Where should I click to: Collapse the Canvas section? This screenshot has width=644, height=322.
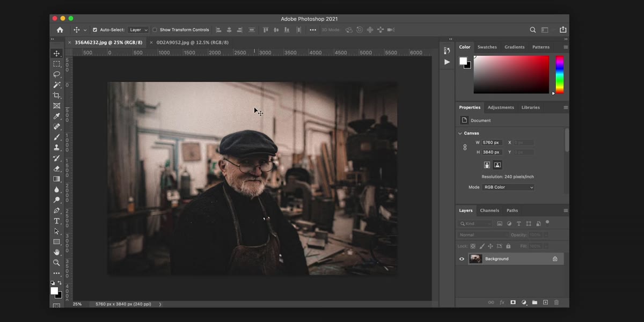(x=460, y=133)
